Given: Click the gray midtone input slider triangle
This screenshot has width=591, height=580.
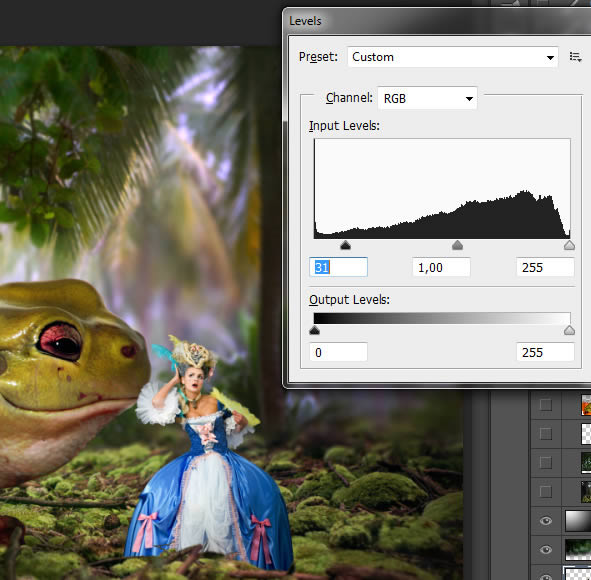Looking at the screenshot, I should [x=457, y=246].
